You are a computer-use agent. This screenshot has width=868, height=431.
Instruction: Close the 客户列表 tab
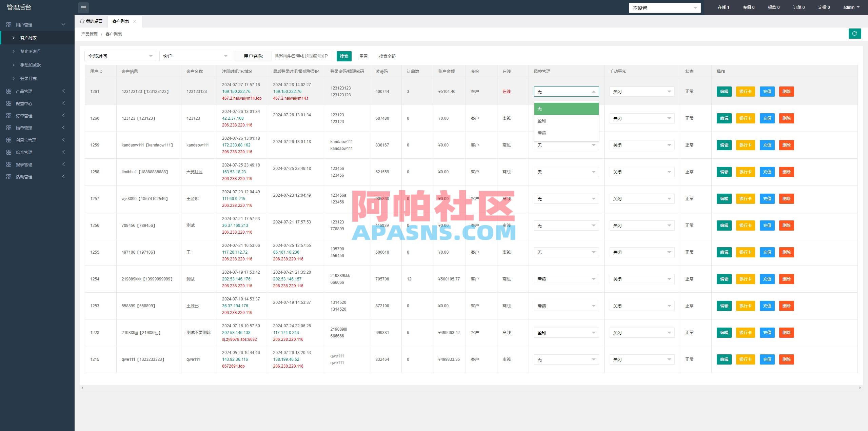135,21
